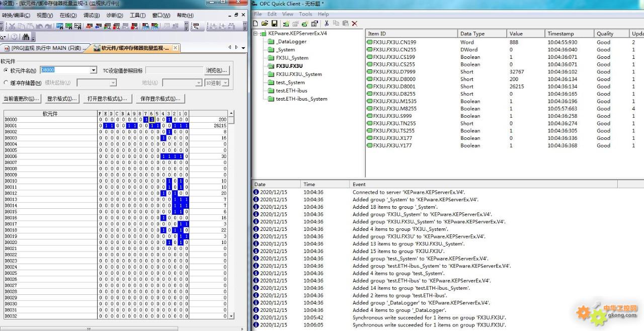This screenshot has height=331, width=644.
Task: Click the Cut scissors icon in OPC toolbar
Action: click(327, 24)
